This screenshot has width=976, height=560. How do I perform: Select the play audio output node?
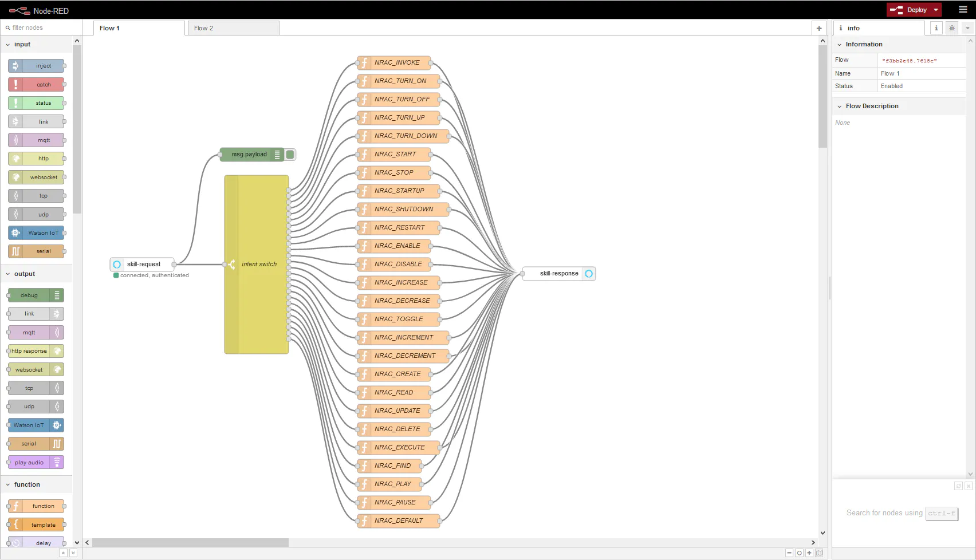coord(36,463)
